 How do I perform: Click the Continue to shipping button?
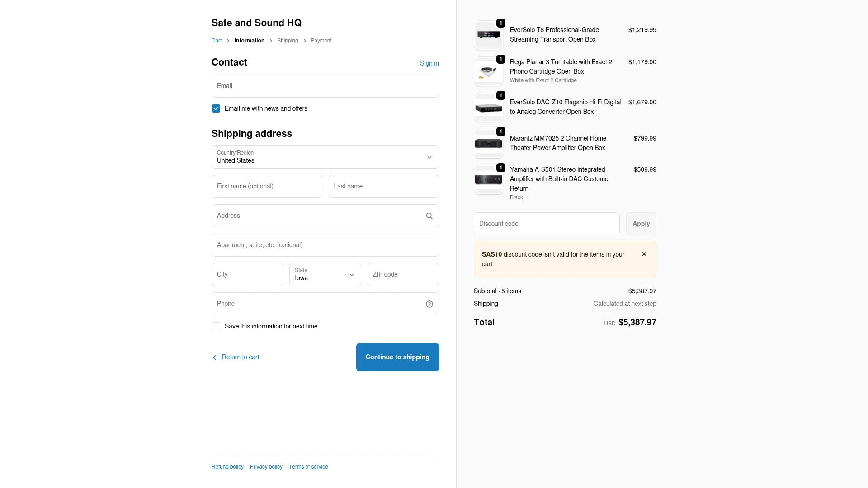397,357
